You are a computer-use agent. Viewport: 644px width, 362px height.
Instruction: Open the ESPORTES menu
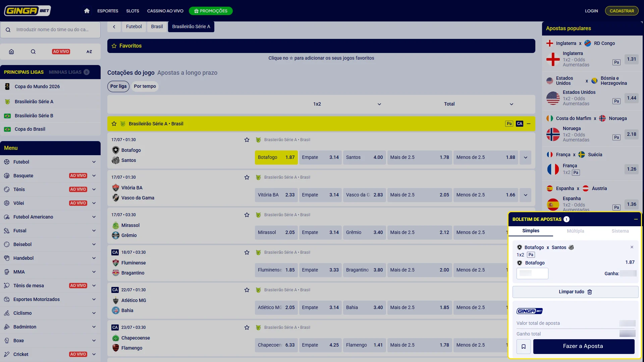[x=108, y=11]
